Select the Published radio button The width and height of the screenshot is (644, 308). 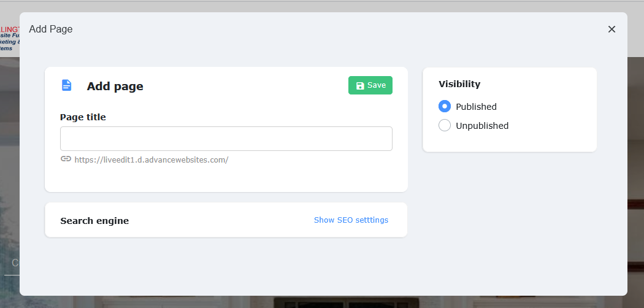(445, 106)
